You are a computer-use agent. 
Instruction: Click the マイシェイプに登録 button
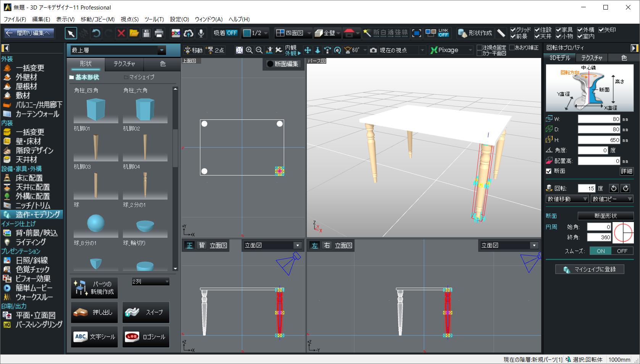point(590,269)
